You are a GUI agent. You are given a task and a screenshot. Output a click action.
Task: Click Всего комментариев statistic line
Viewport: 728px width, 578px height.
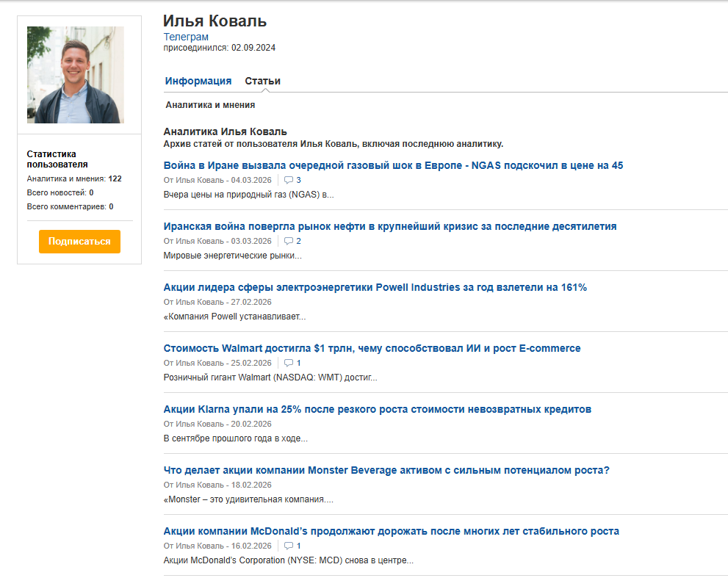70,206
